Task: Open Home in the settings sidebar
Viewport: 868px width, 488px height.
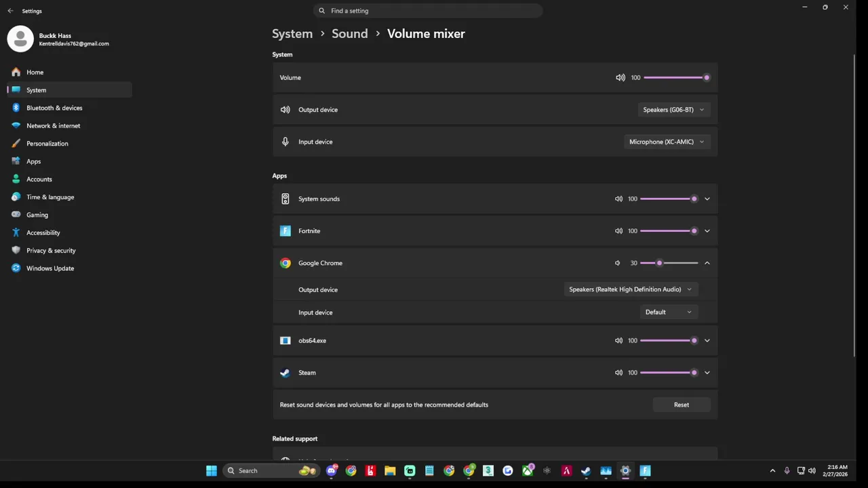Action: (69, 72)
